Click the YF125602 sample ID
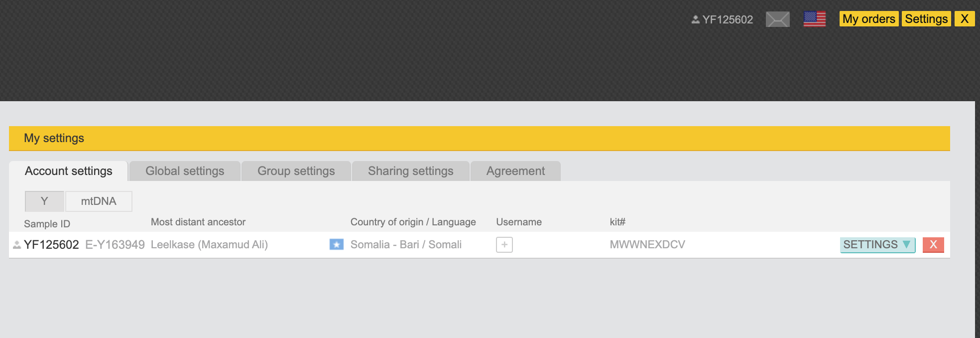 click(51, 245)
